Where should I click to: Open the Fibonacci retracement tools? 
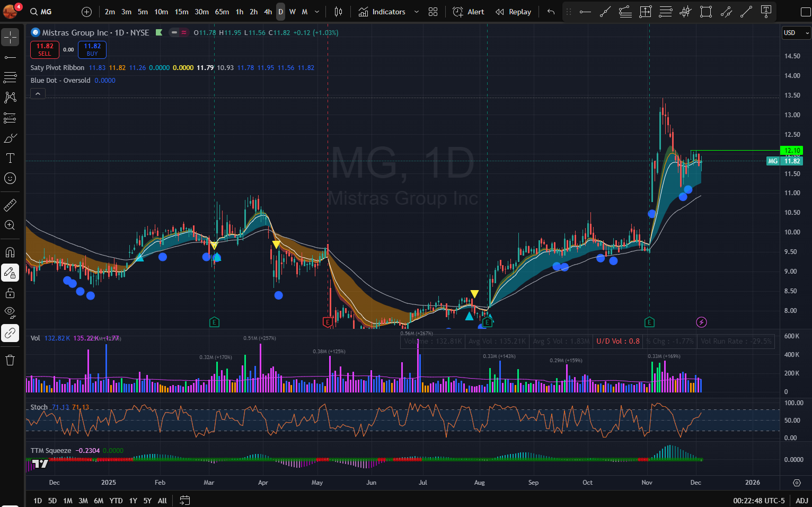click(x=10, y=77)
